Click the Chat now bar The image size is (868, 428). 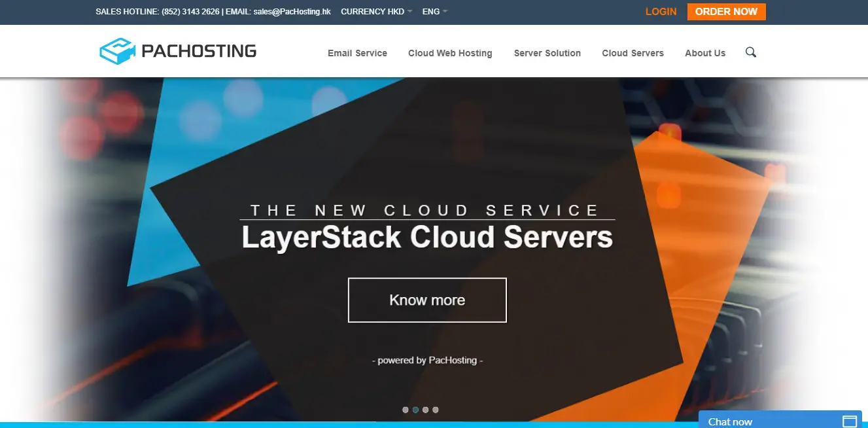pyautogui.click(x=780, y=419)
